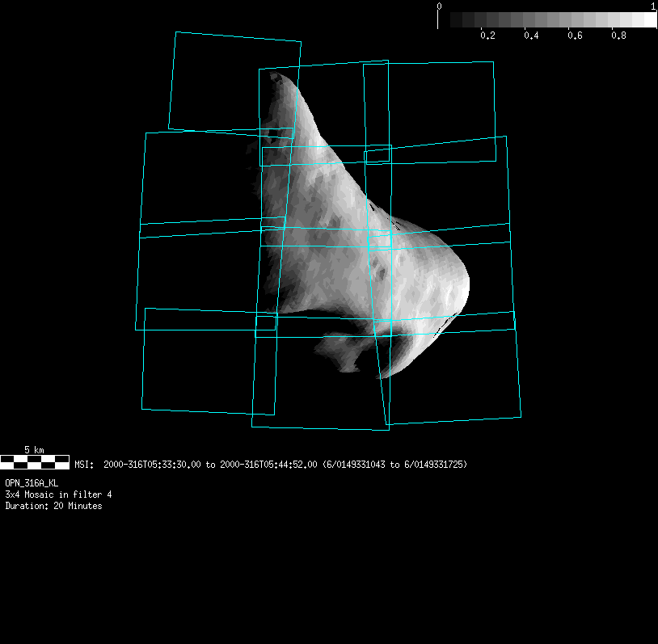Click the 5 km scale label
Image resolution: width=658 pixels, height=644 pixels.
(x=34, y=449)
